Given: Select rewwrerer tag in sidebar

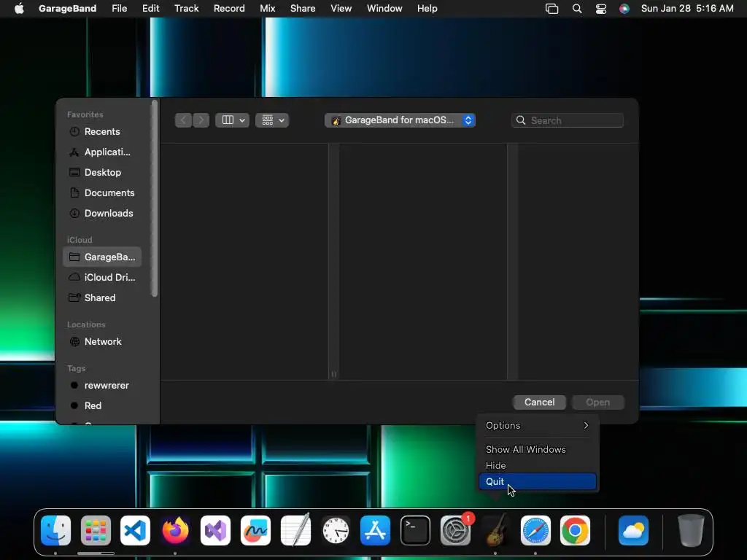Looking at the screenshot, I should click(102, 385).
